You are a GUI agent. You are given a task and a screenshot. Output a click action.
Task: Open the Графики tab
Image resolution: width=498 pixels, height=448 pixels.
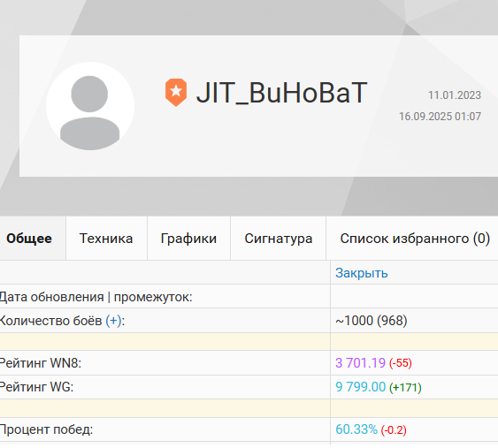188,239
